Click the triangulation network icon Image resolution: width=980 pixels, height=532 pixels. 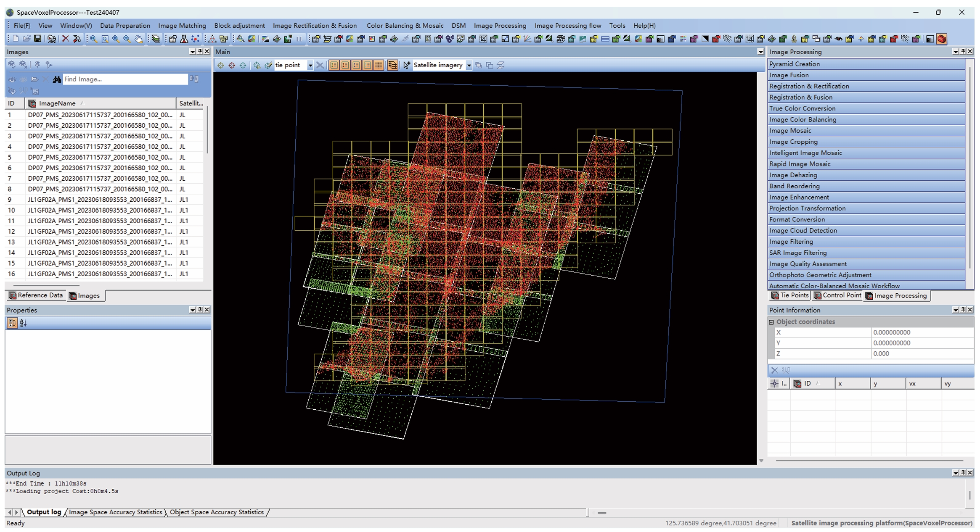click(x=212, y=39)
